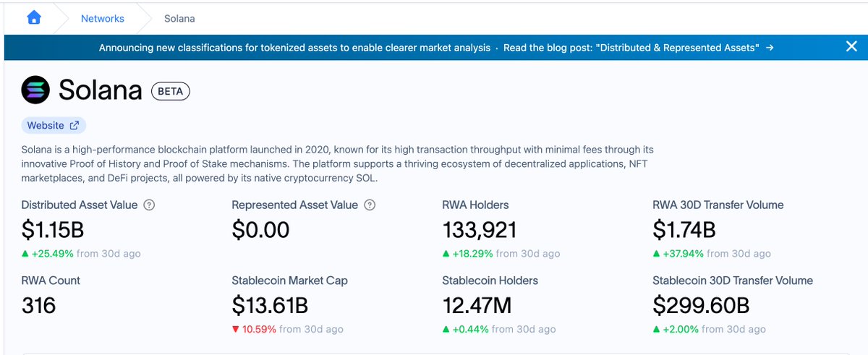This screenshot has height=355, width=868.
Task: Click the Solana page heading
Action: [100, 92]
